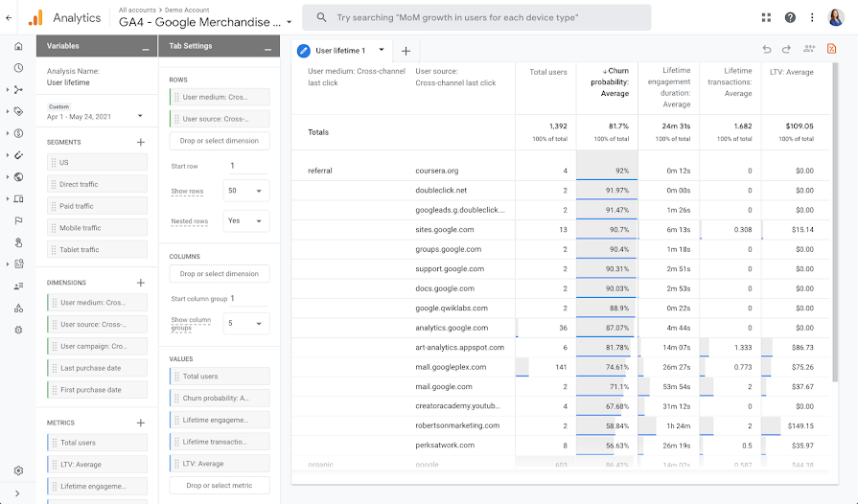This screenshot has width=858, height=504.
Task: Open the user profile avatar
Action: pyautogui.click(x=836, y=17)
